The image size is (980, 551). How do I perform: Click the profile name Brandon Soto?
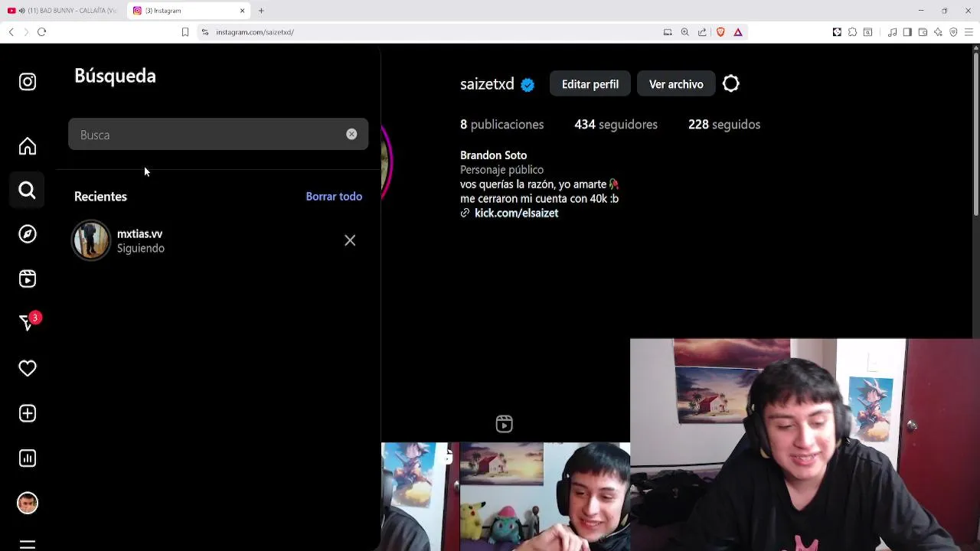click(493, 155)
